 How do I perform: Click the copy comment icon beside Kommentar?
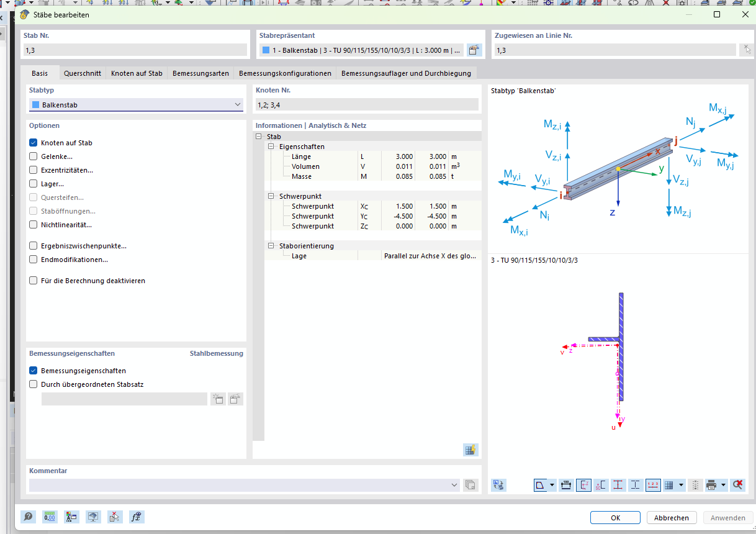(470, 485)
